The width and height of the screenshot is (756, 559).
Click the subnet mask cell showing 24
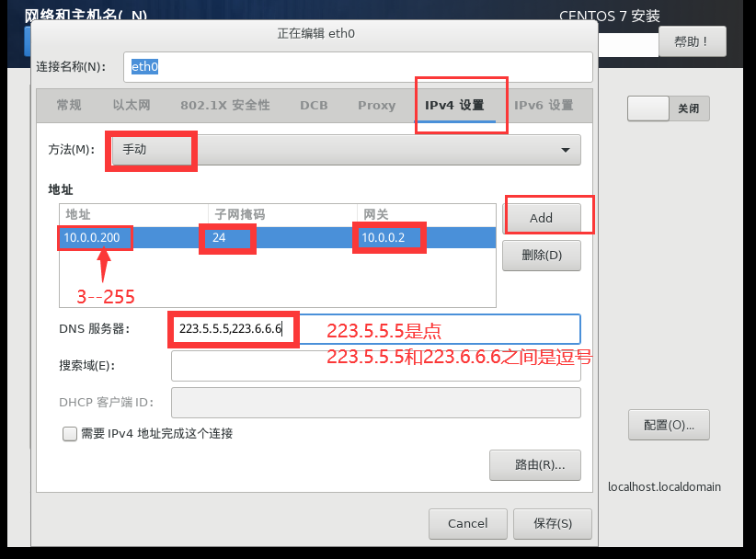click(282, 237)
